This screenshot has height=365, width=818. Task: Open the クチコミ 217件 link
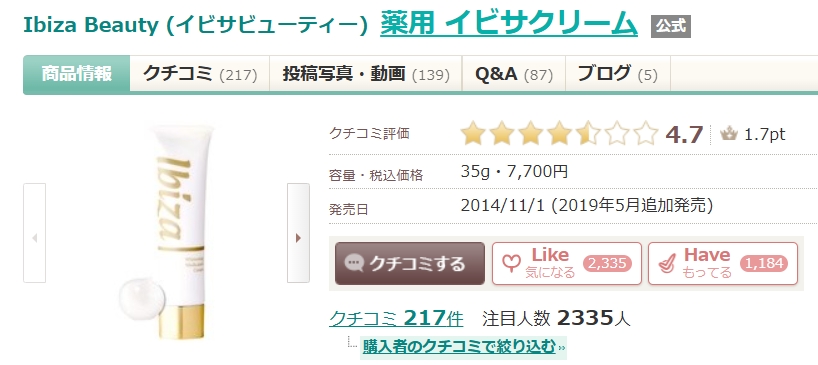click(x=396, y=318)
